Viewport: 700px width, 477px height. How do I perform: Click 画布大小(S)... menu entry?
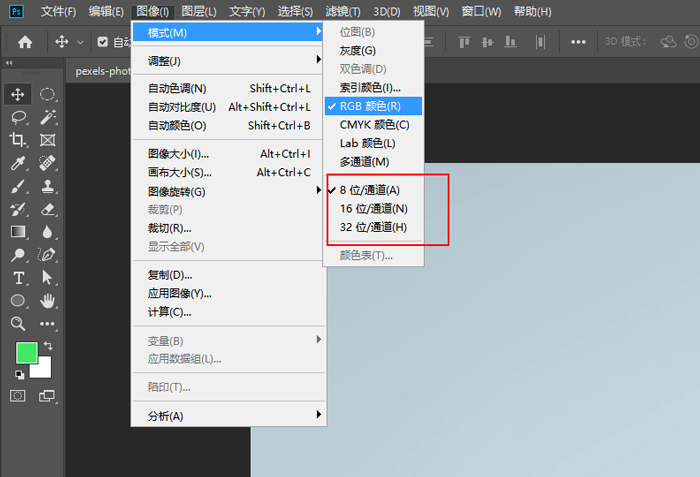coord(228,172)
